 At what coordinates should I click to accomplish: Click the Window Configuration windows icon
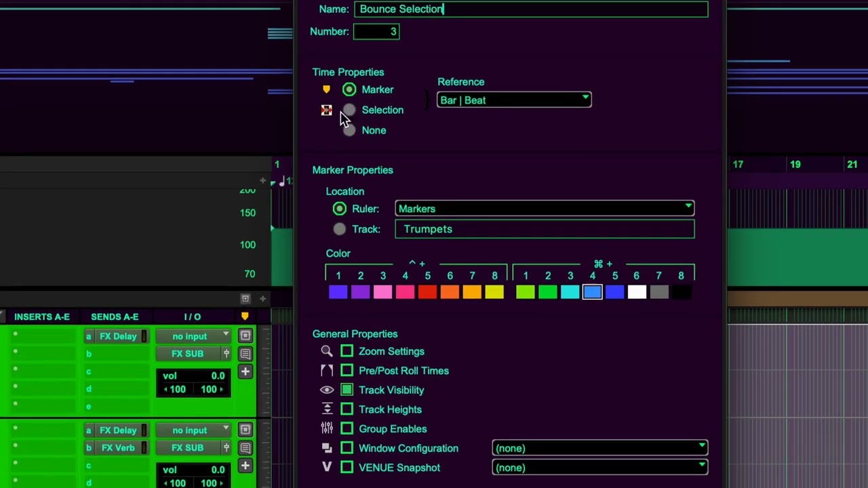click(x=327, y=448)
